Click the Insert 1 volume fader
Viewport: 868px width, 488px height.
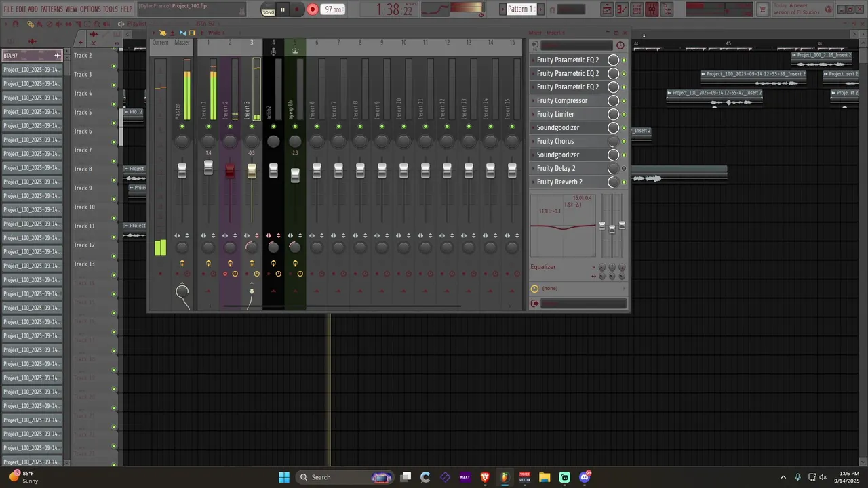(x=208, y=167)
